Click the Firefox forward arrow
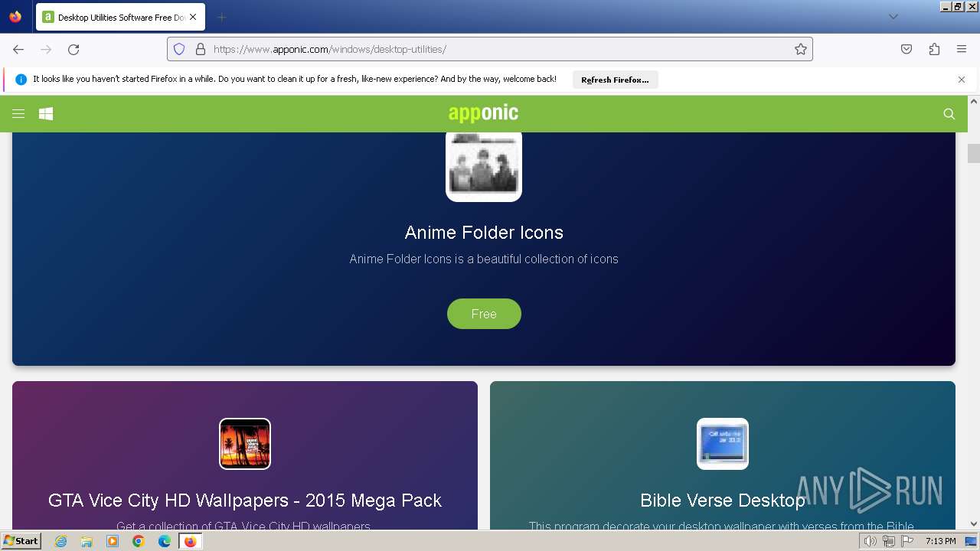980x551 pixels. coord(46,49)
